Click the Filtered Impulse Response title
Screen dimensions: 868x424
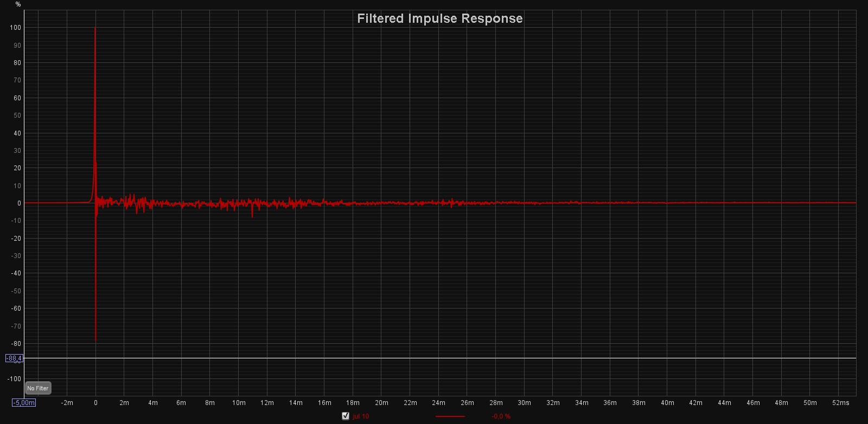[x=439, y=18]
